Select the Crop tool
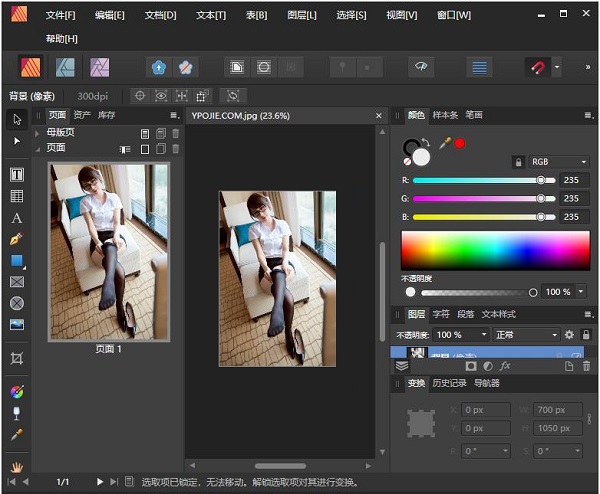This screenshot has height=494, width=600. tap(17, 359)
